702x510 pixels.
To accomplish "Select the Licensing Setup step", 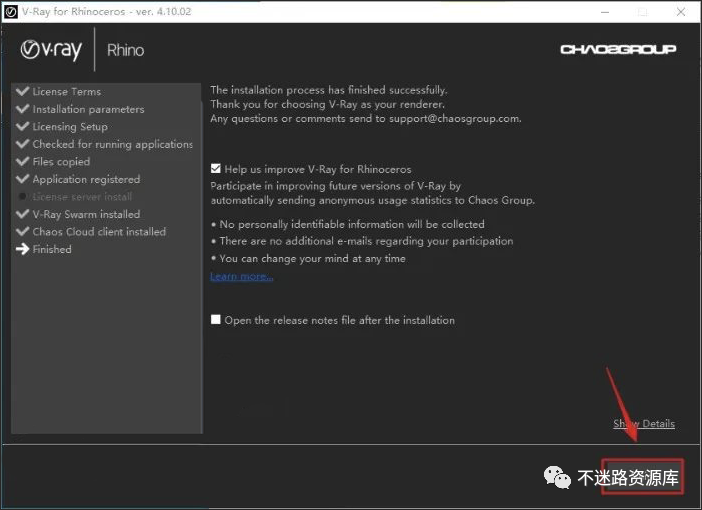I will click(70, 127).
